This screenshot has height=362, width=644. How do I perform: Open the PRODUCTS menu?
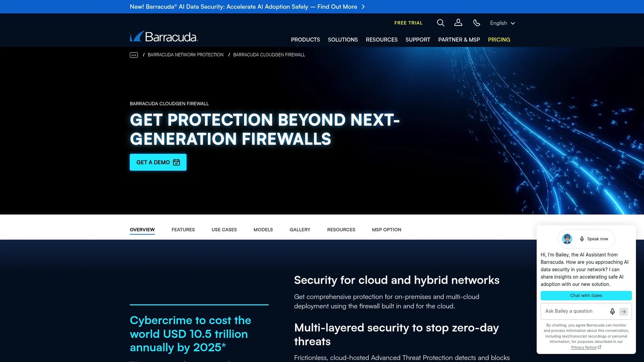305,40
